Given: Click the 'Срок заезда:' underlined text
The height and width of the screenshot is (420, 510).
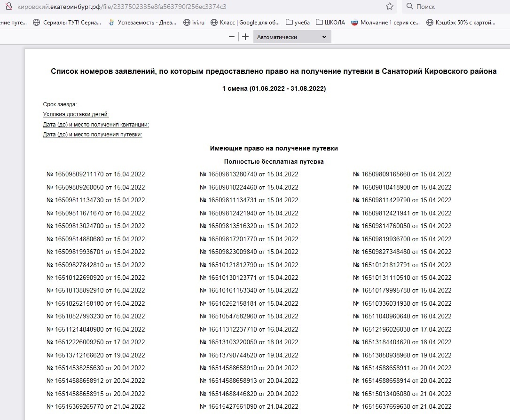Looking at the screenshot, I should tap(60, 104).
